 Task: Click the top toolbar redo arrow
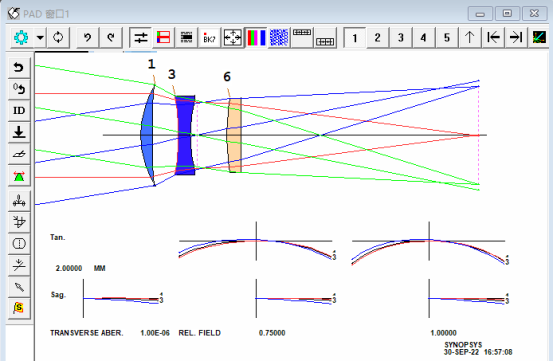(111, 37)
